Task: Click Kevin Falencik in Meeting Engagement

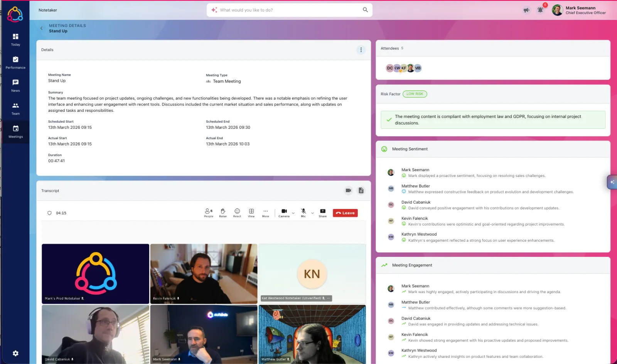Action: (415, 334)
